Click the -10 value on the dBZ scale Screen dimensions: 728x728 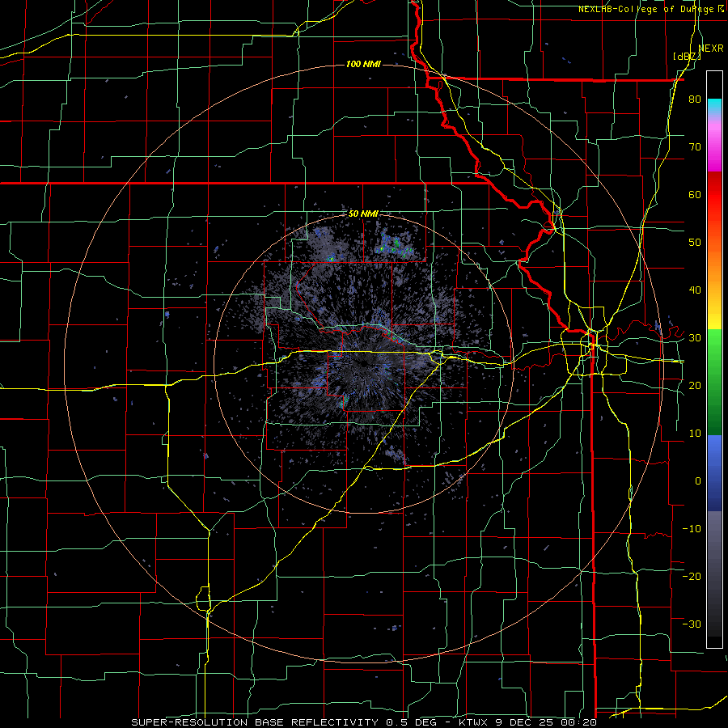[692, 528]
